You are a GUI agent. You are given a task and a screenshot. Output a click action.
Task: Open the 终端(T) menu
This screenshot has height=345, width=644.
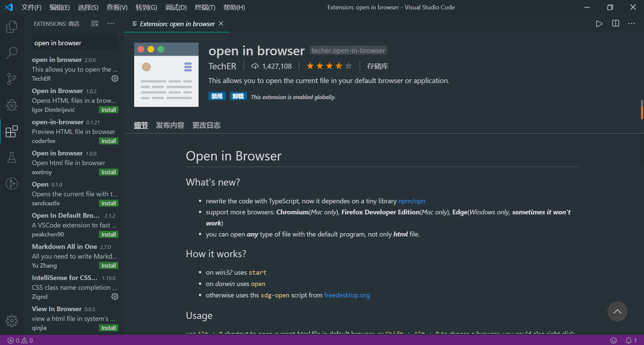[x=205, y=7]
